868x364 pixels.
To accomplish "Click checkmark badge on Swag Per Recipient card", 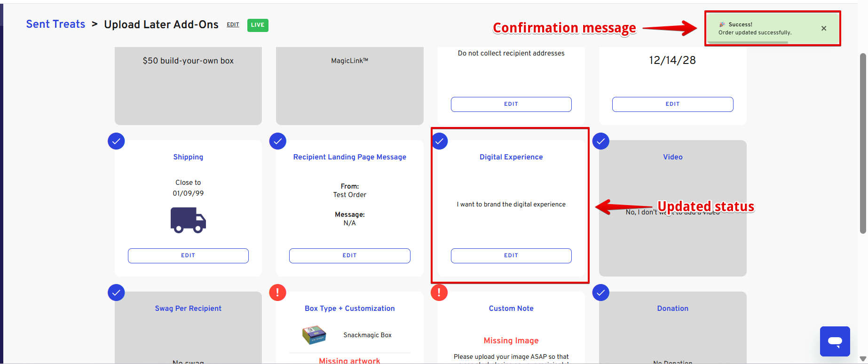I will click(x=116, y=293).
